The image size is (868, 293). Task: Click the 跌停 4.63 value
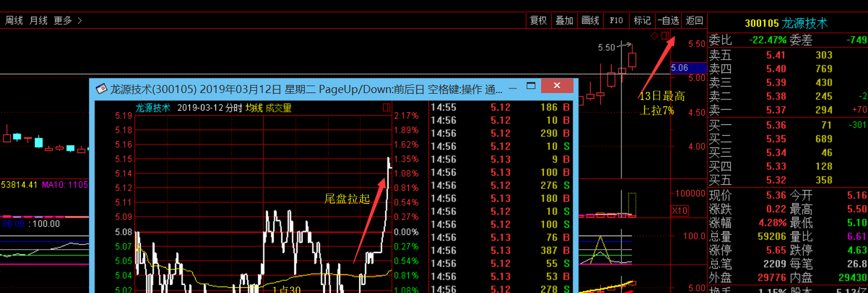point(857,250)
